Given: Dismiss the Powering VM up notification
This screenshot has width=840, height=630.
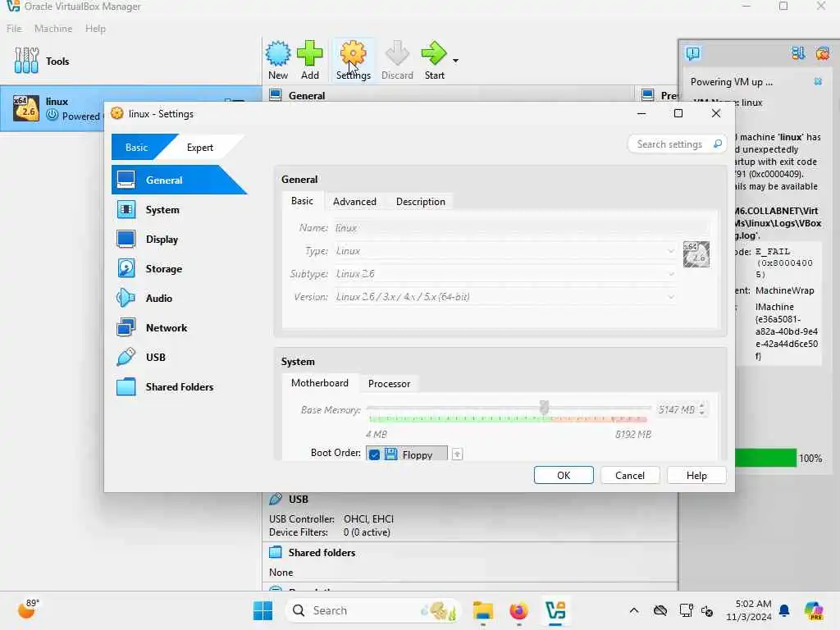Looking at the screenshot, I should (x=818, y=81).
